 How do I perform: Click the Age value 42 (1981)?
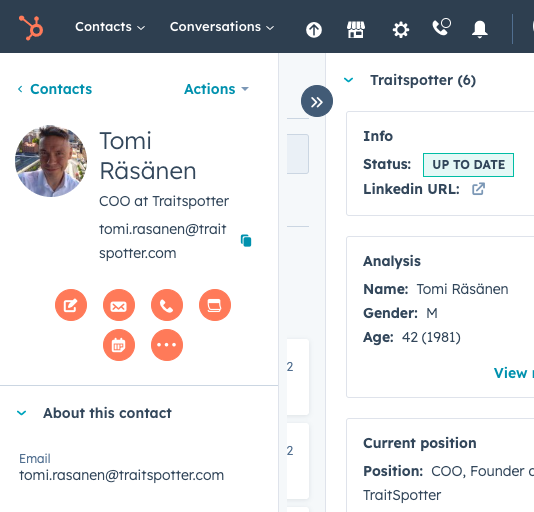(431, 337)
